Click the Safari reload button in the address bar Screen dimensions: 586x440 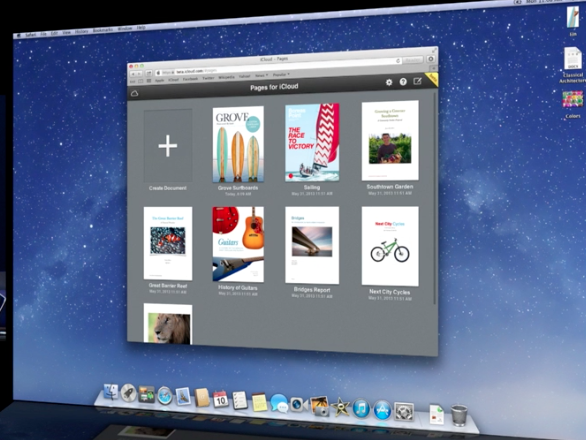(398, 61)
